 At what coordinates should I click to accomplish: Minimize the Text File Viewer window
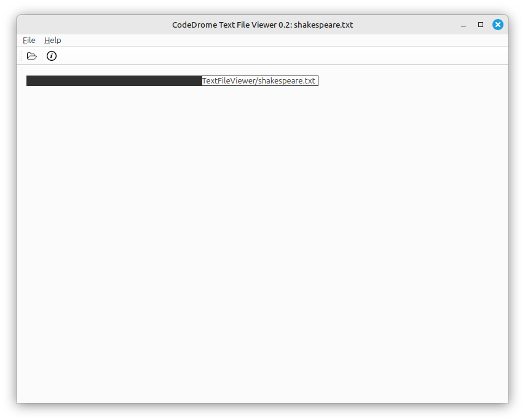tap(464, 25)
